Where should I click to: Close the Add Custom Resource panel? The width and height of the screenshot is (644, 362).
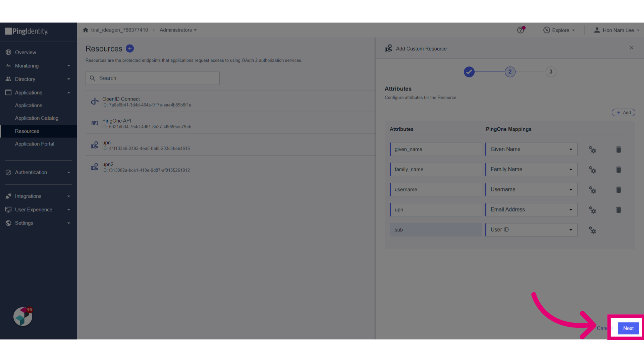(x=632, y=48)
